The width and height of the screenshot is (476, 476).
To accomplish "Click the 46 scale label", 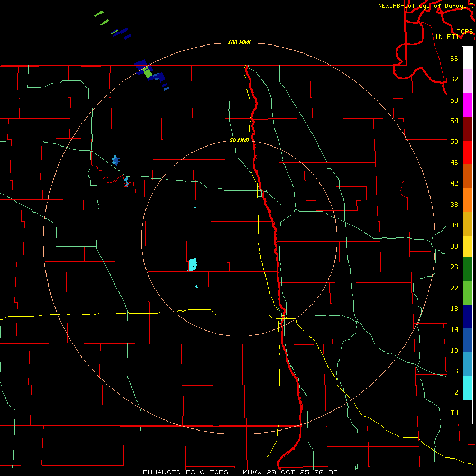I will [x=454, y=163].
